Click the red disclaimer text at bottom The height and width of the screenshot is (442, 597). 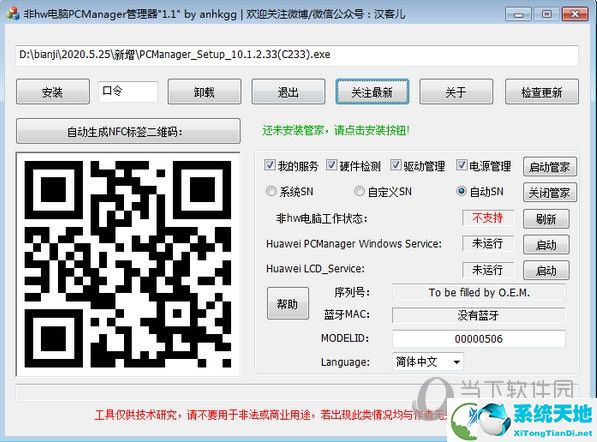[270, 415]
